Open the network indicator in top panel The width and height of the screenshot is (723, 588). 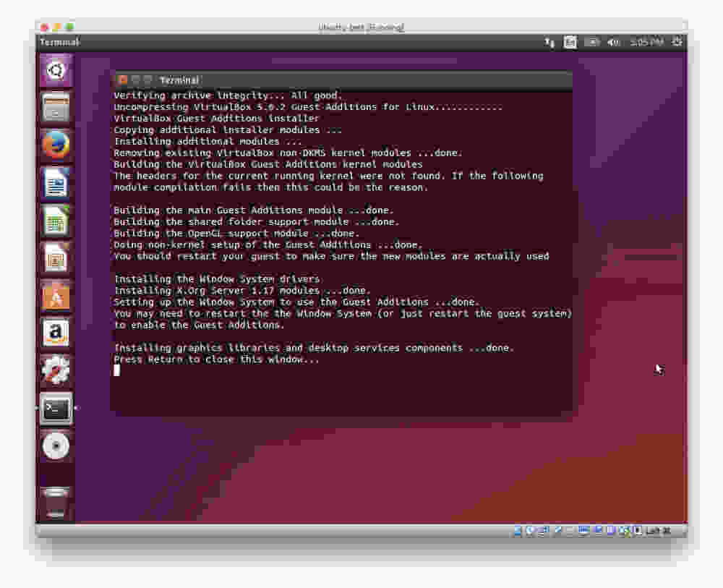point(549,43)
